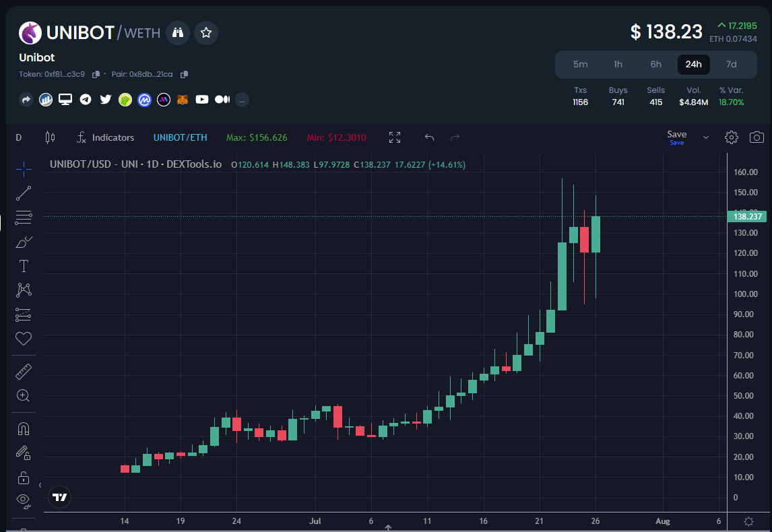The width and height of the screenshot is (772, 532).
Task: Open the CoinGecko link icon
Action: pos(125,100)
